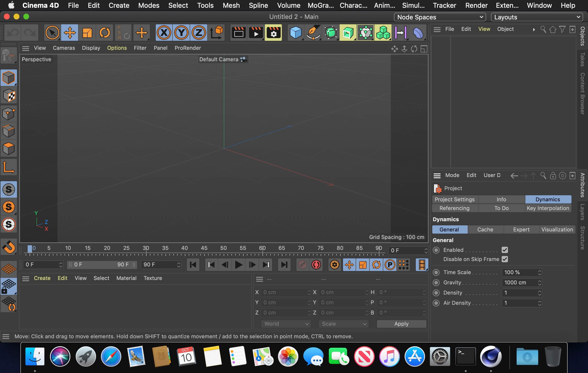Toggle Disable on Skip Frame checkbox
Viewport: 588px width, 373px height.
click(505, 259)
